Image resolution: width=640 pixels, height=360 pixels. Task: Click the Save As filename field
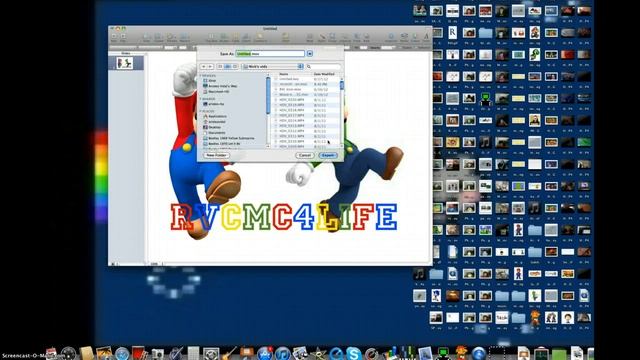[x=270, y=53]
